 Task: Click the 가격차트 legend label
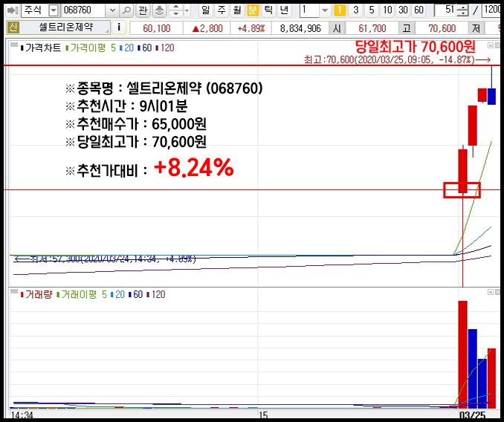(43, 48)
